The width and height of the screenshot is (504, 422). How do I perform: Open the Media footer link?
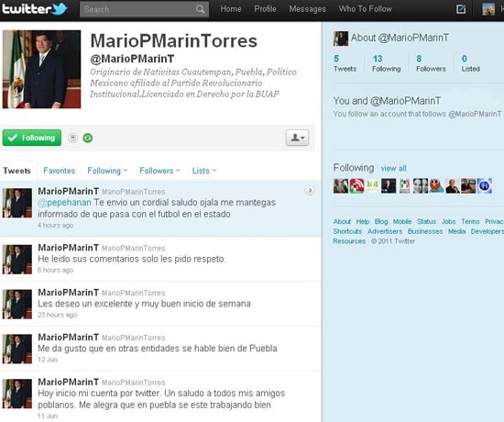click(456, 231)
